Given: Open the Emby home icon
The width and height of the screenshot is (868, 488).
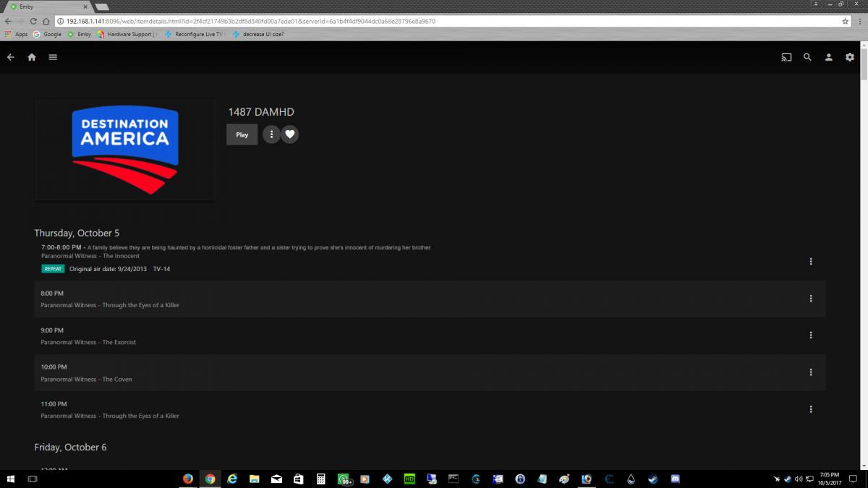Looking at the screenshot, I should click(x=32, y=57).
